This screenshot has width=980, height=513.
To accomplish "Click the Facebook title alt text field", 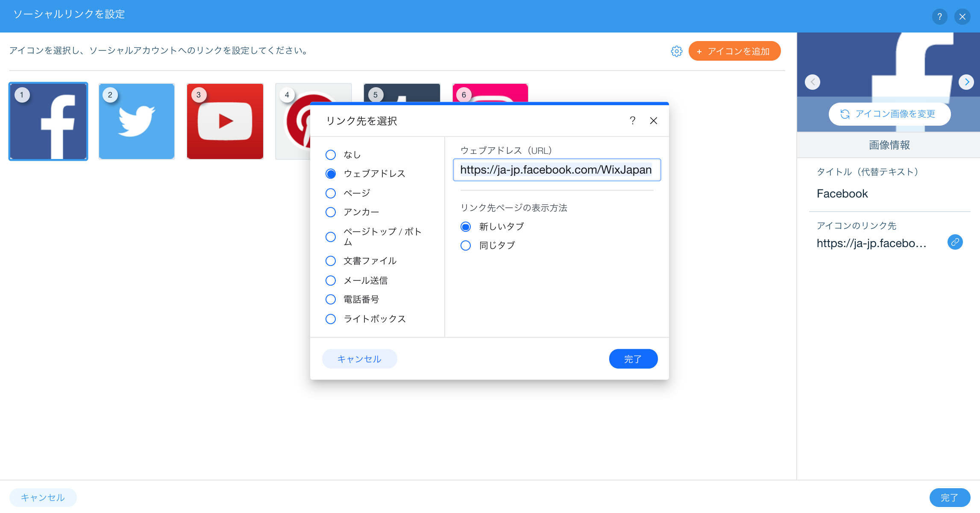I will click(x=889, y=194).
